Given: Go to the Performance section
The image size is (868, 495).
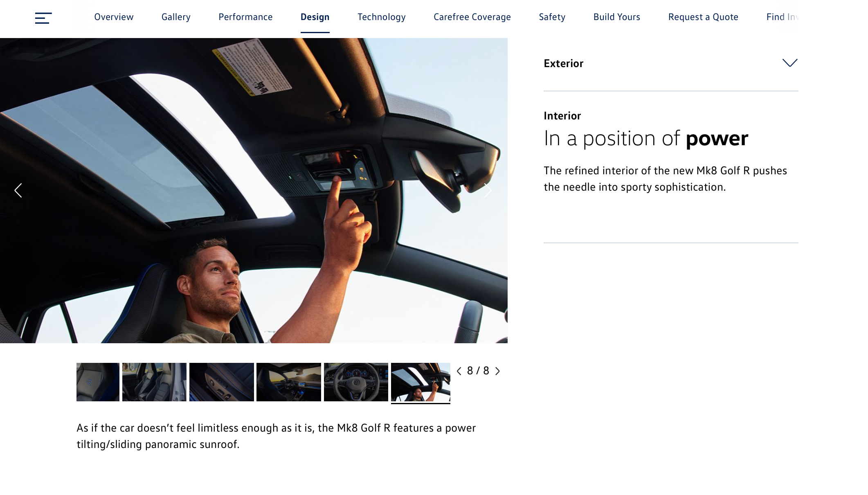Looking at the screenshot, I should pos(245,17).
